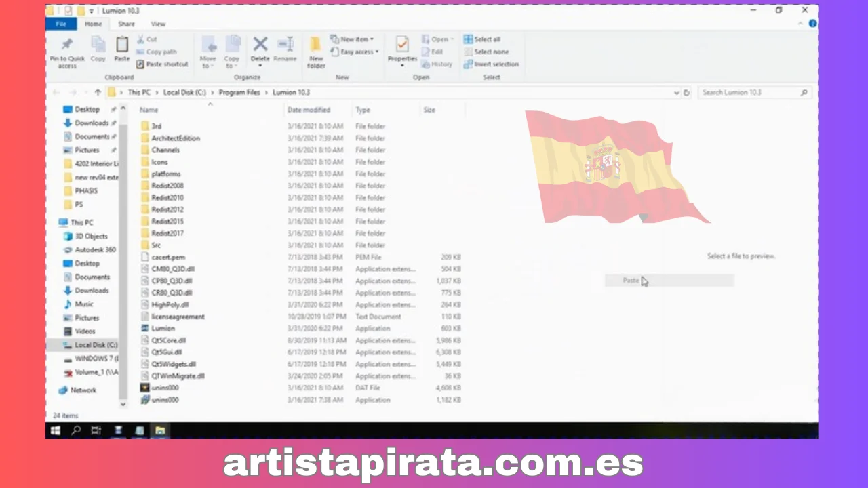Screen dimensions: 868x488
Task: Click the Help question mark icon
Action: pos(812,23)
